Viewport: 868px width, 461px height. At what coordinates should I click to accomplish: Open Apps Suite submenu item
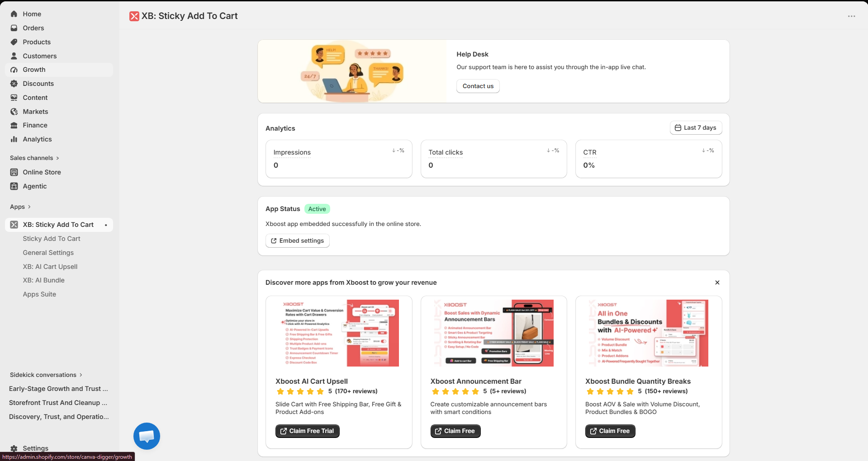click(40, 294)
